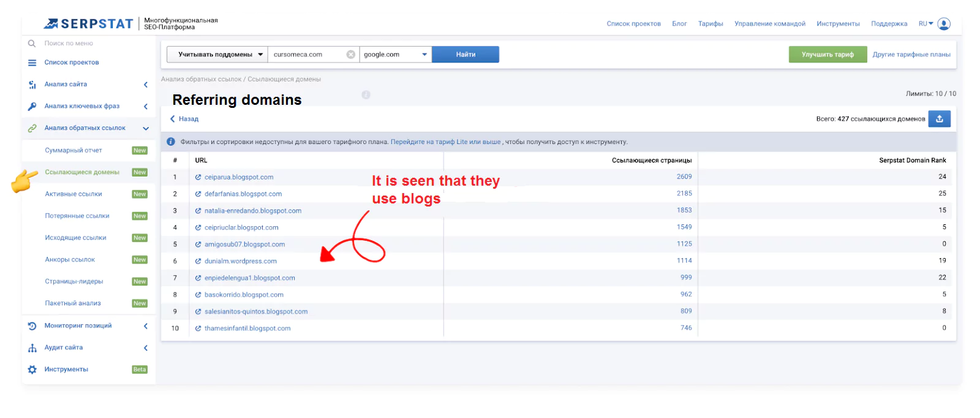Open external link icon for defarfanias.blogspot.com
Image resolution: width=980 pixels, height=418 pixels.
tap(198, 194)
